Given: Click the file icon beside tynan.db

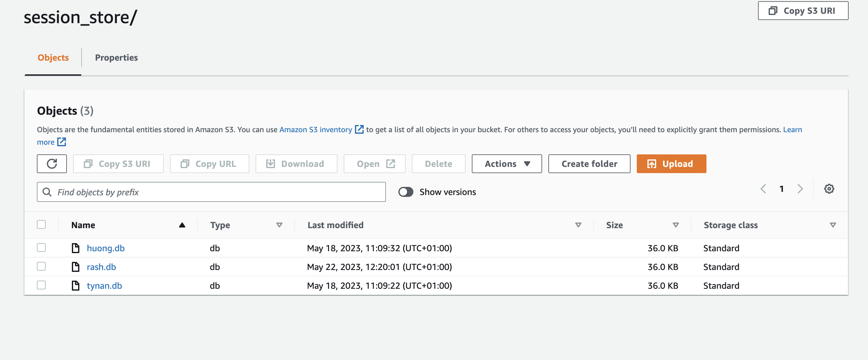Looking at the screenshot, I should click(x=76, y=286).
